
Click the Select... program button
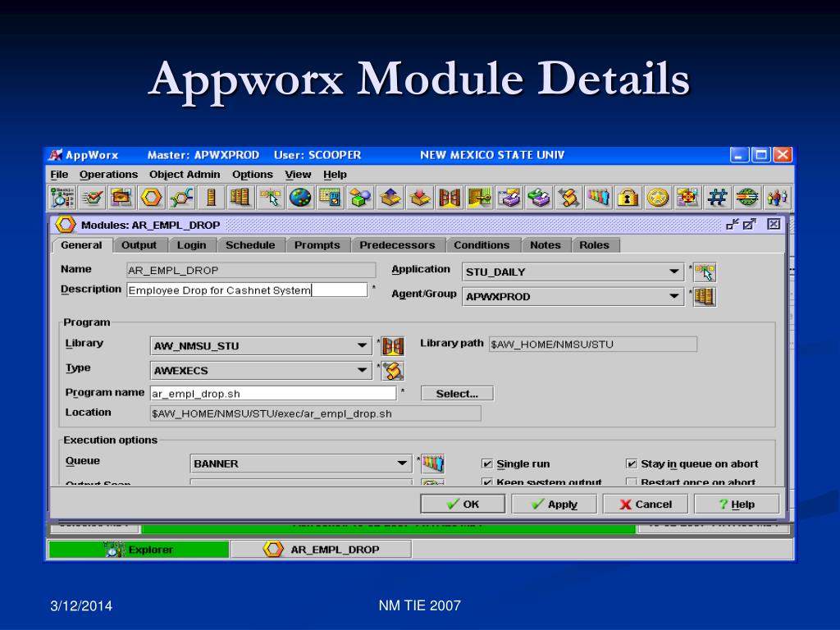click(x=457, y=394)
